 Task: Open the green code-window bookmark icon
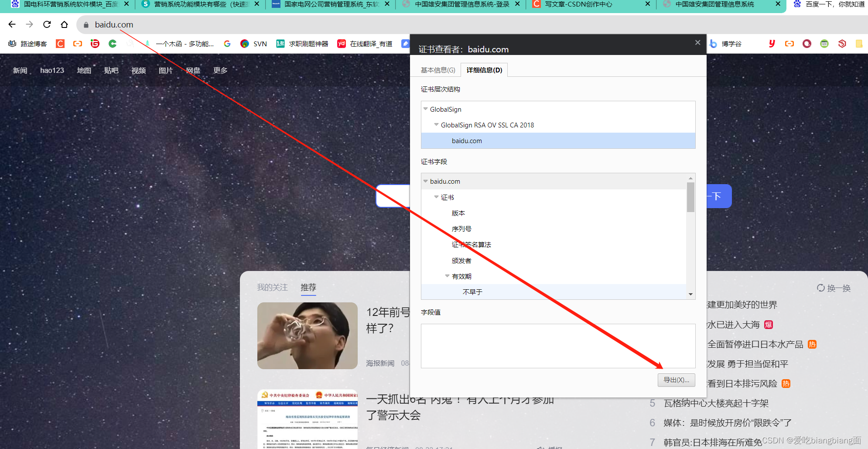click(824, 44)
